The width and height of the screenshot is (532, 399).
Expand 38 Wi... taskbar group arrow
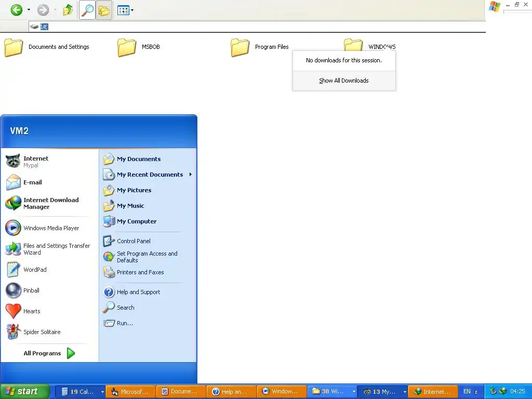click(x=354, y=392)
